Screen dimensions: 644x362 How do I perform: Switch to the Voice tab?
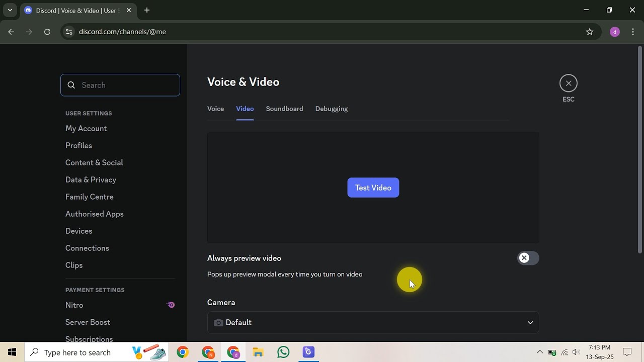click(215, 109)
